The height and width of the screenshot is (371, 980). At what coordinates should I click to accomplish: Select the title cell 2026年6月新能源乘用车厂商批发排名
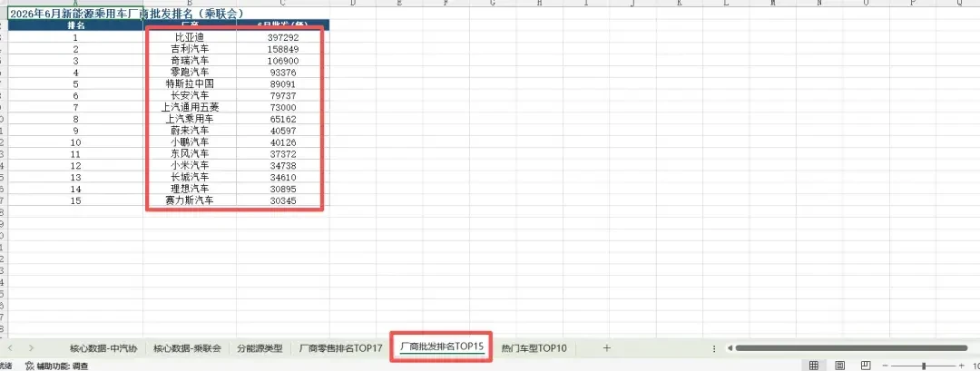(x=75, y=13)
